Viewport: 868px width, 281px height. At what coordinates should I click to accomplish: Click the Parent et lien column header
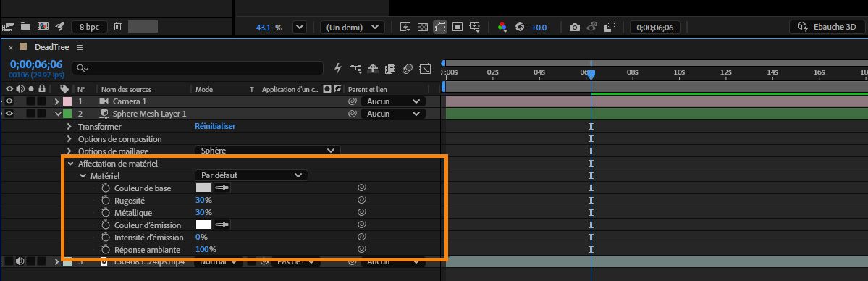pyautogui.click(x=367, y=89)
